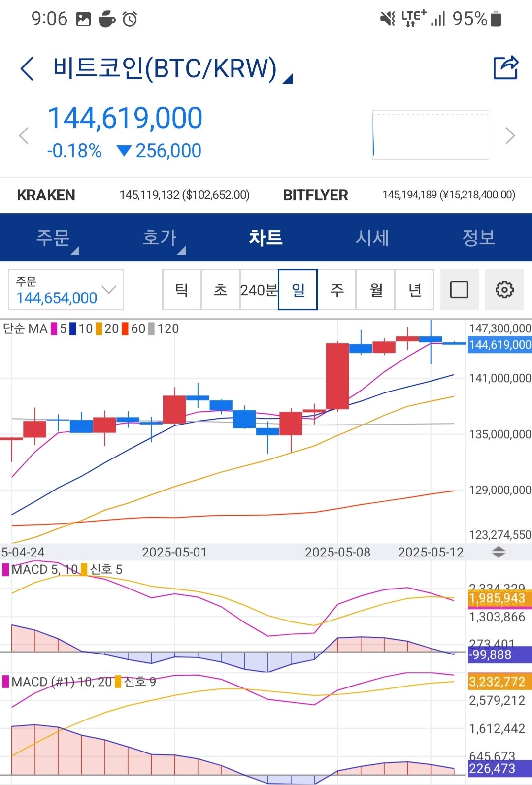Open the chart settings gear icon
The image size is (532, 785).
(504, 290)
